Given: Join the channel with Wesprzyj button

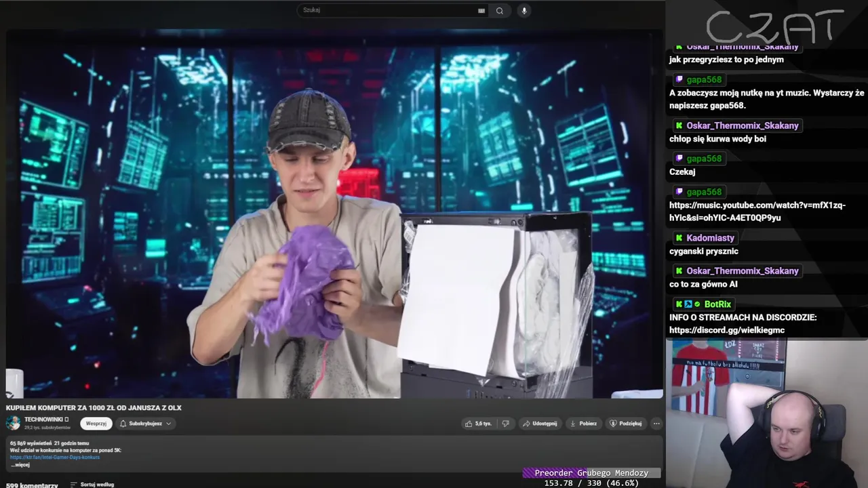Looking at the screenshot, I should (96, 424).
